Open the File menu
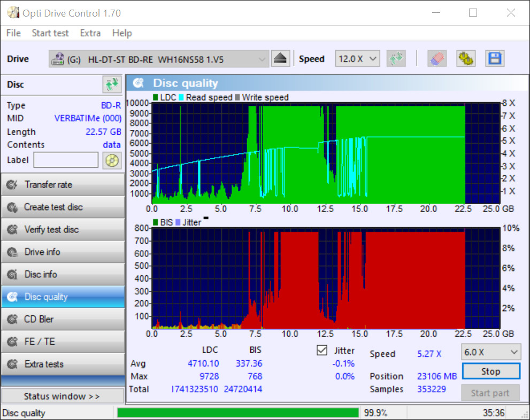The image size is (530, 420). (x=13, y=33)
